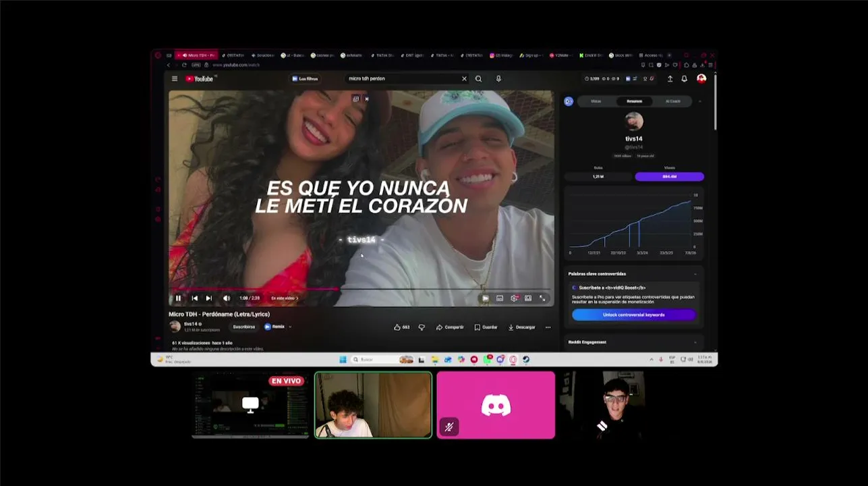Open the Sign up browser tab
This screenshot has height=486, width=868.
[x=532, y=55]
